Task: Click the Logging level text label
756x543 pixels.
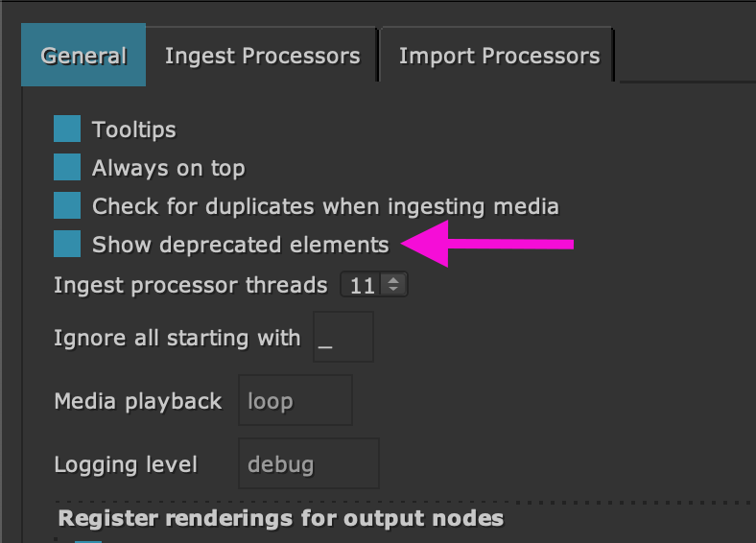Action: [126, 465]
